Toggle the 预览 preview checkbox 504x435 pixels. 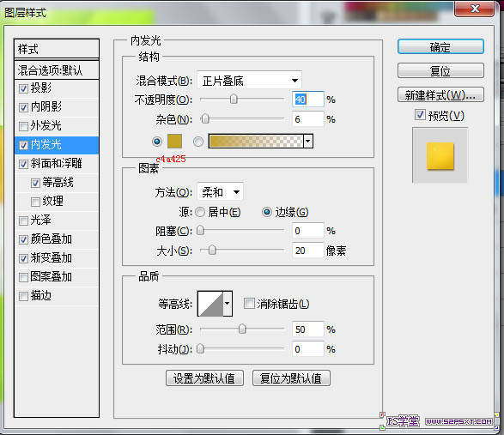point(420,115)
